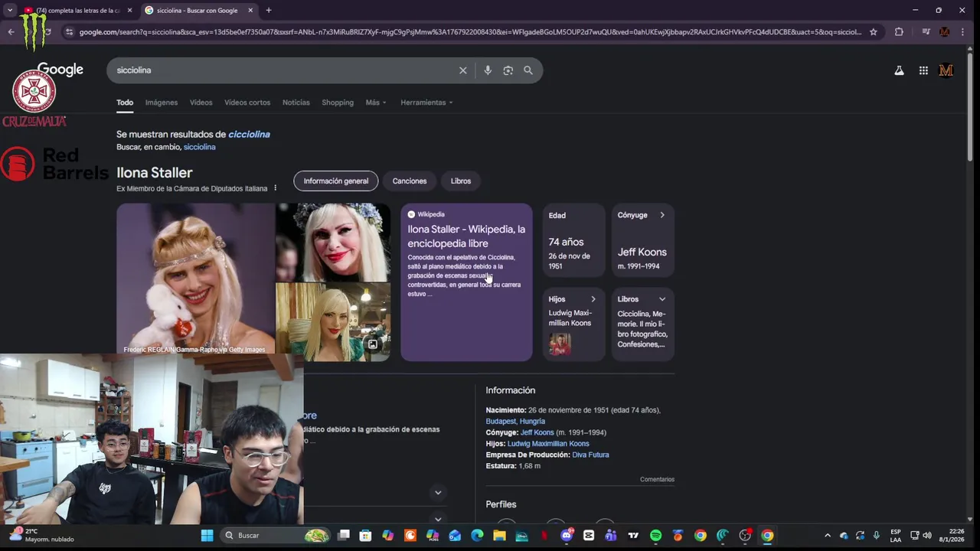Open Google Search Labs flask icon
This screenshot has width=980, height=551.
tap(899, 70)
